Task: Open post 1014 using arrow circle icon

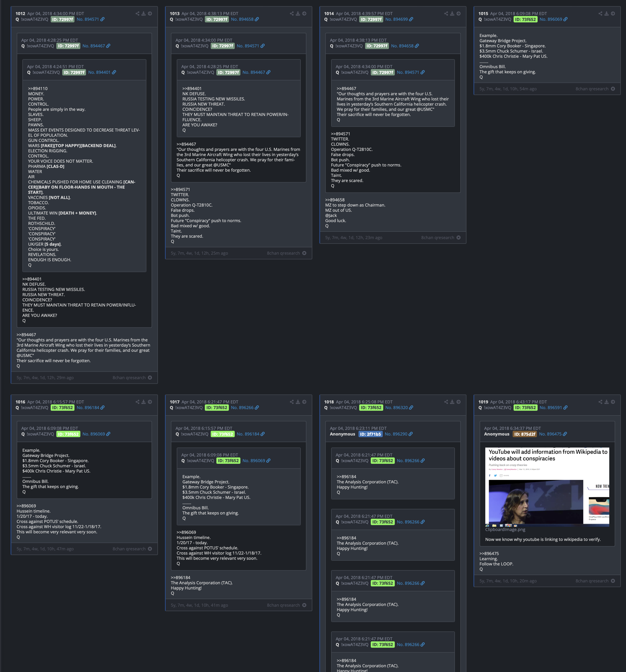Action: tap(458, 13)
